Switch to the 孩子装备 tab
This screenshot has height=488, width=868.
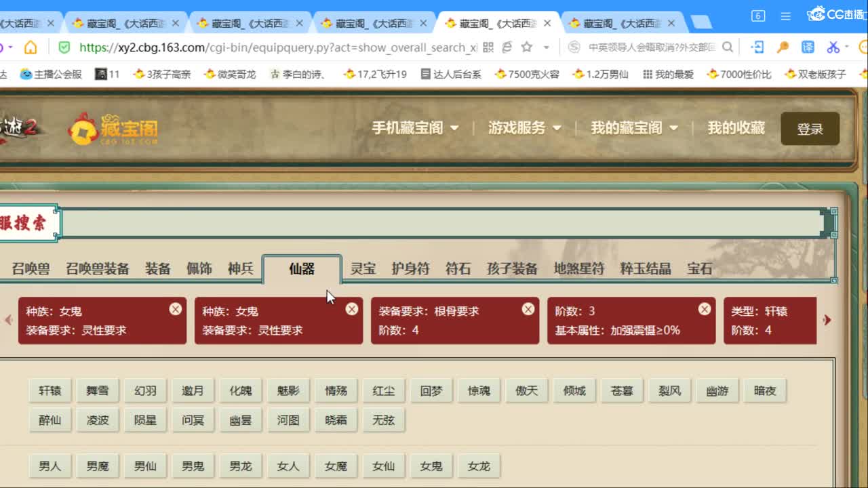click(512, 268)
